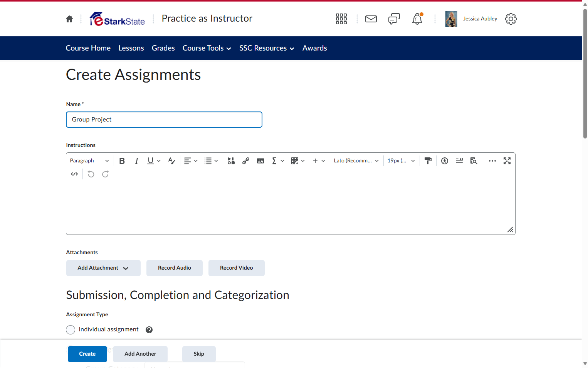Select Individual assignment radio button
The width and height of the screenshot is (588, 368).
pos(71,330)
